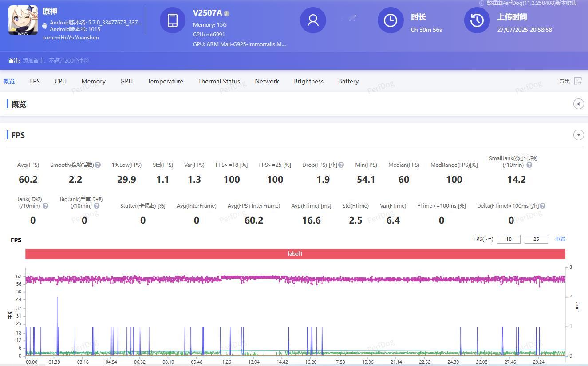
Task: Click the GPU ARM Mali-G925 text
Action: pos(240,44)
